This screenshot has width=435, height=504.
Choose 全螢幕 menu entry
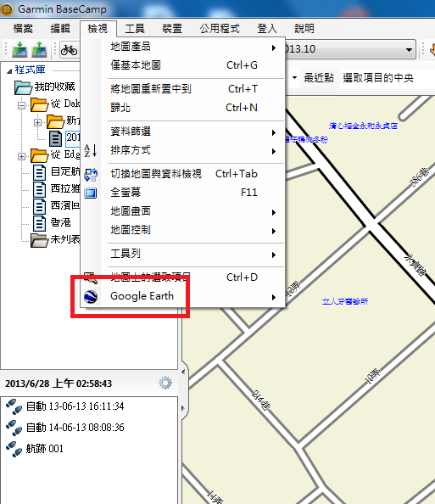(x=192, y=193)
